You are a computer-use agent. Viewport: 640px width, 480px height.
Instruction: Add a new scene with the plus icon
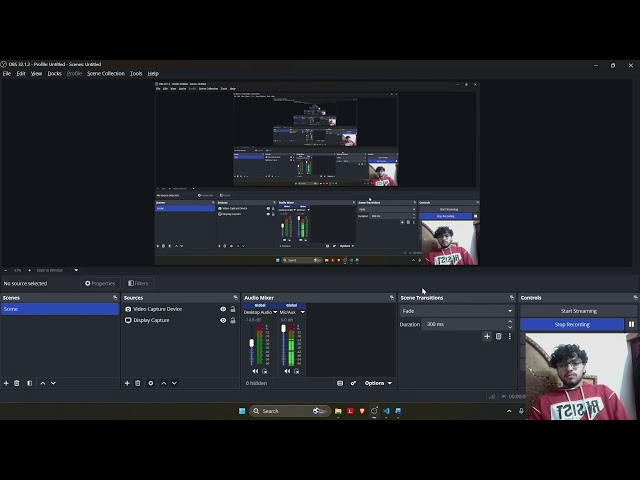(6, 383)
